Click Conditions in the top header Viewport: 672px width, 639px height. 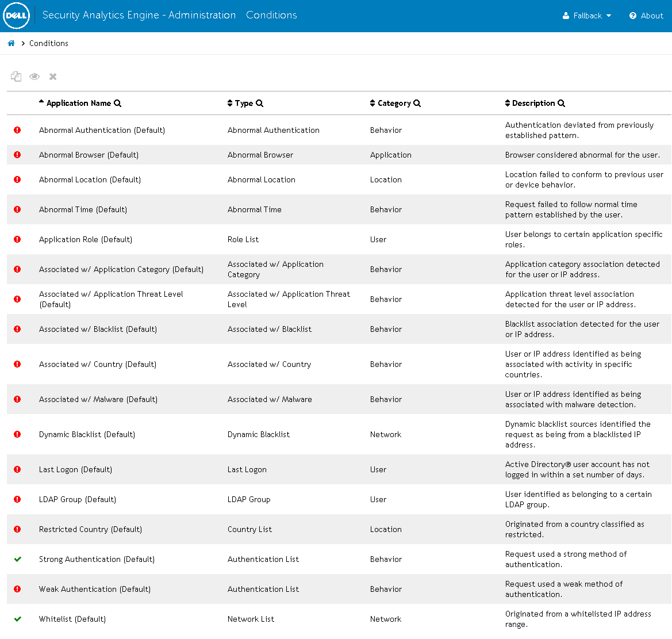271,16
